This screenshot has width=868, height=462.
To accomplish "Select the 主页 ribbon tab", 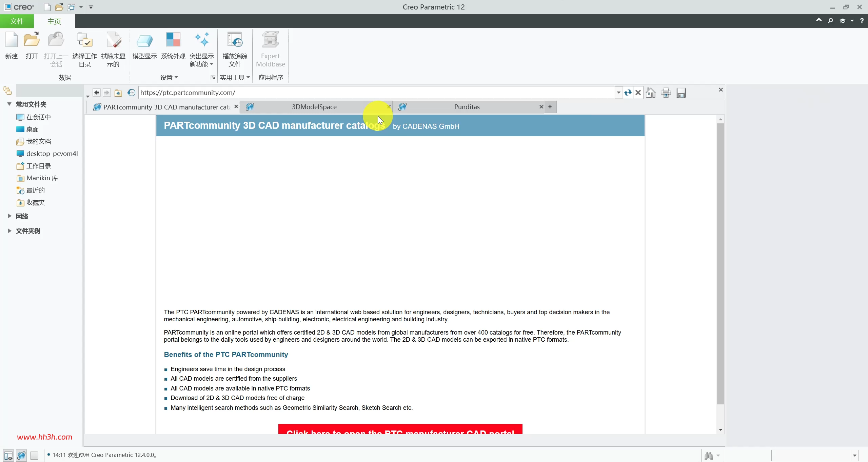I will coord(54,21).
